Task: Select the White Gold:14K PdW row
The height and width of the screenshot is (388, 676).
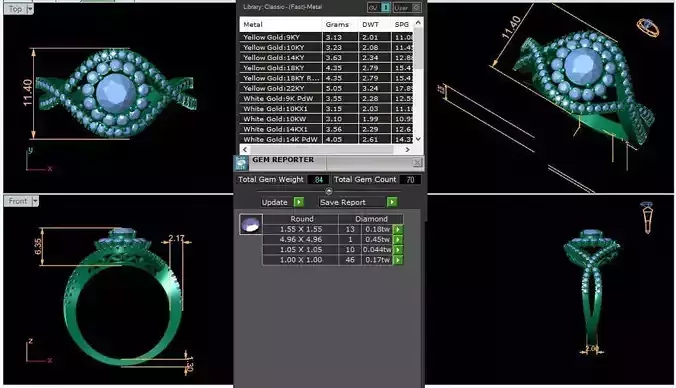Action: (326, 139)
